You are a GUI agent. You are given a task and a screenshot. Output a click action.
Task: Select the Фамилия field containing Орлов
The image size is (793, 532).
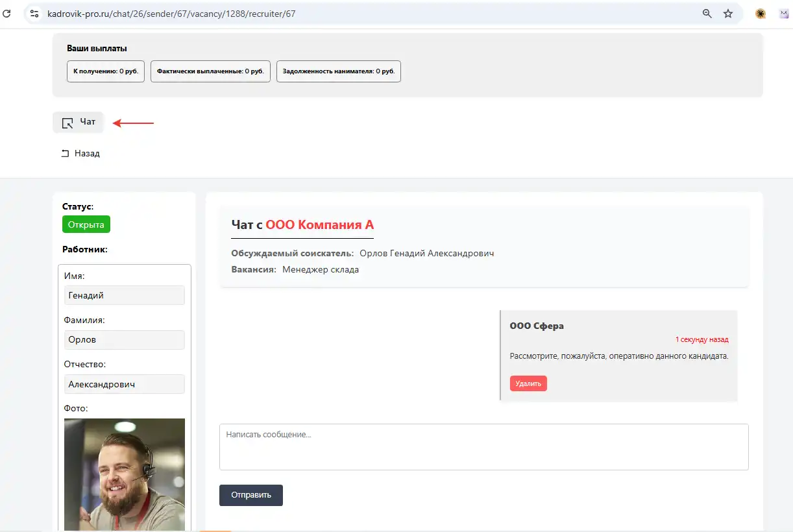(x=124, y=340)
